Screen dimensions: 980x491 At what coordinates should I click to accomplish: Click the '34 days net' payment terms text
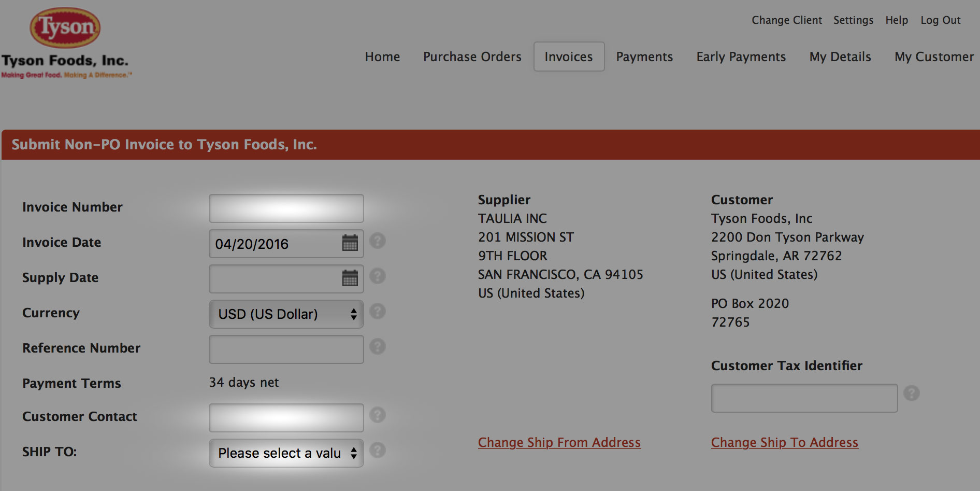pyautogui.click(x=244, y=383)
